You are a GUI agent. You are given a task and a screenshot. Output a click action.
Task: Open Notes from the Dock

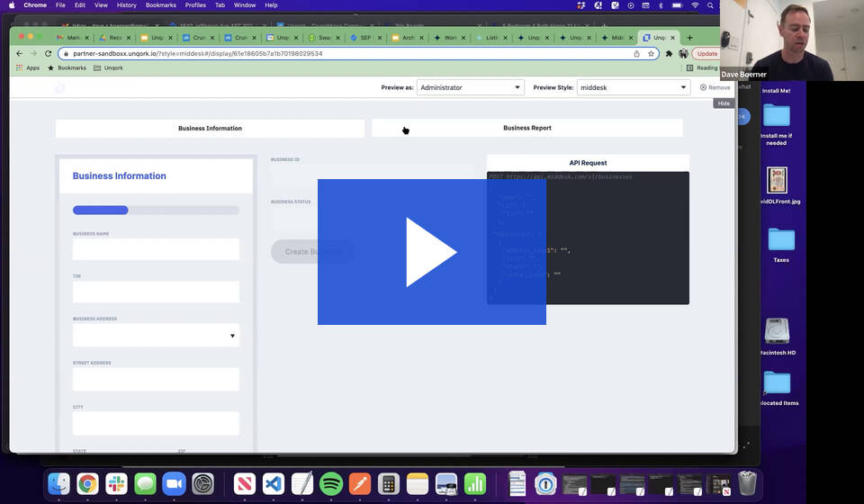point(418,484)
